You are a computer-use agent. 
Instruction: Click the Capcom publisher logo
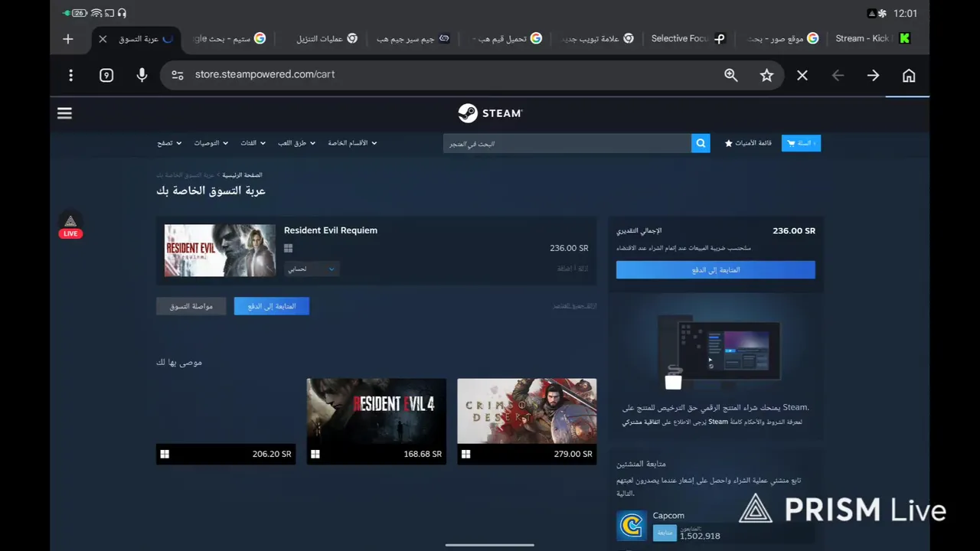[632, 525]
